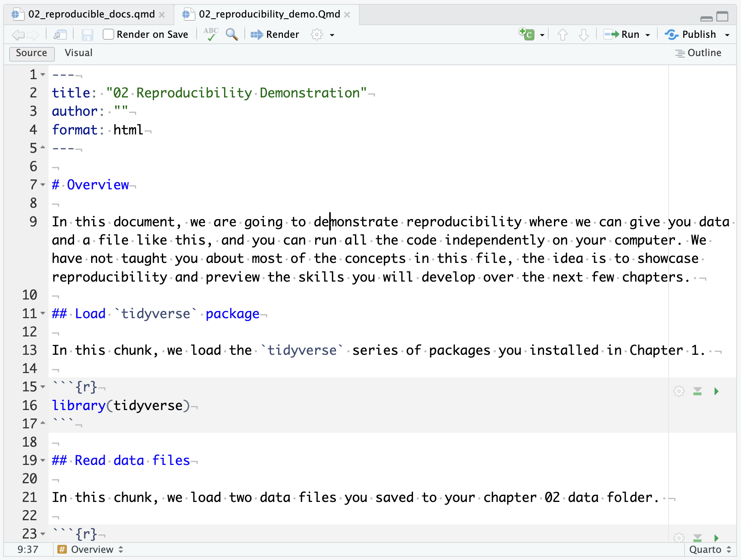Image resolution: width=741 pixels, height=560 pixels.
Task: Maximize the editor pane
Action: (x=722, y=16)
